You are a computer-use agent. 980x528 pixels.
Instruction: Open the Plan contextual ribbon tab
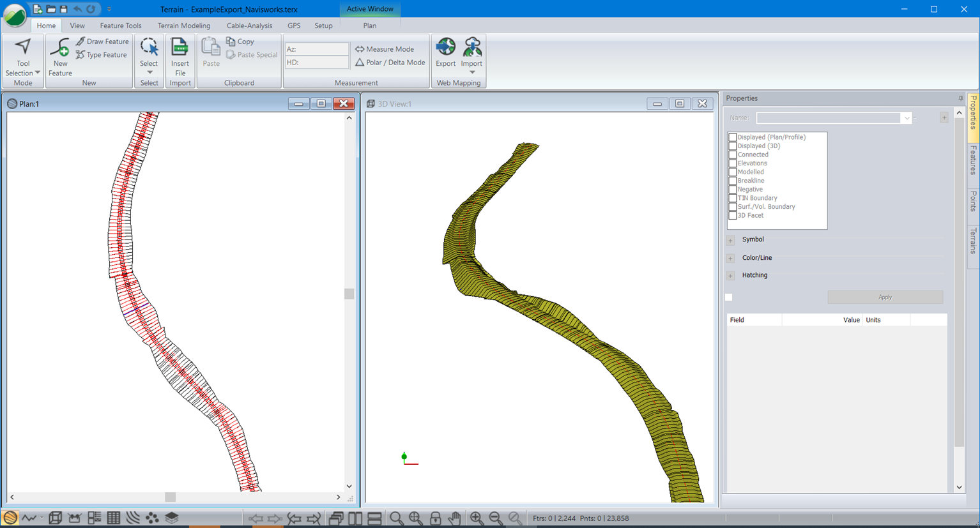(370, 26)
